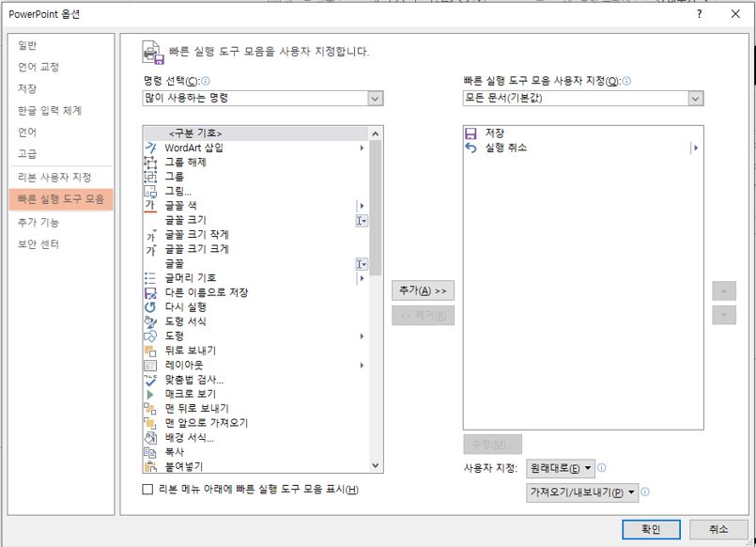Screen dimensions: 756x547
Task: Click the 그룹 command icon
Action: tap(150, 177)
